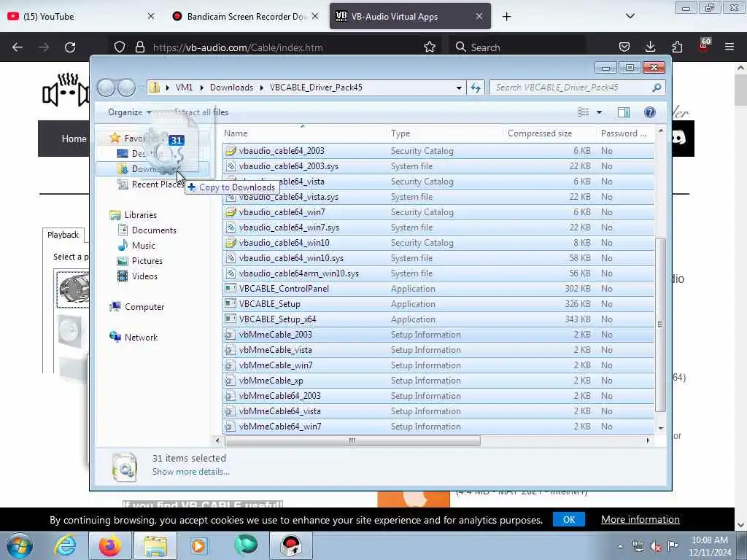
Task: Click Extract all files in Explorer
Action: [201, 112]
